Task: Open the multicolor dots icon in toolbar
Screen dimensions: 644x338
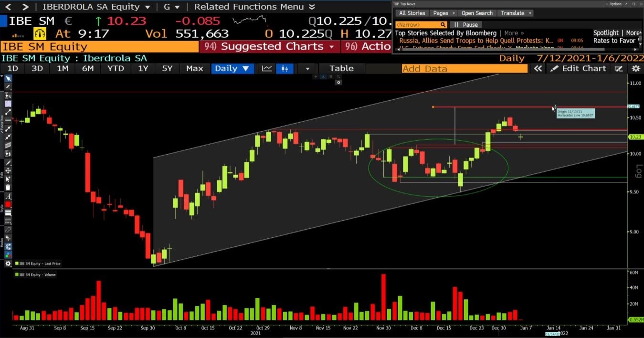Action: [x=8, y=254]
